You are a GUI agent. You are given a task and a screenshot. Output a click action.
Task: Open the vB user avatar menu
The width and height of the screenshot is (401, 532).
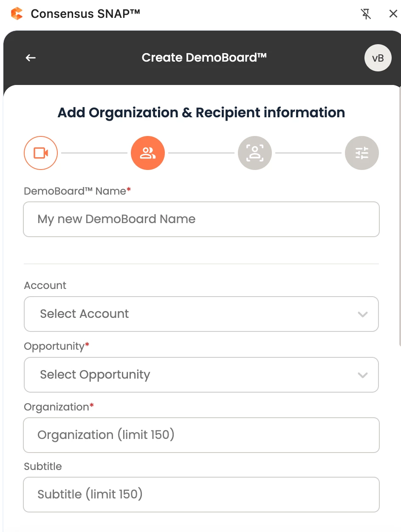tap(378, 58)
